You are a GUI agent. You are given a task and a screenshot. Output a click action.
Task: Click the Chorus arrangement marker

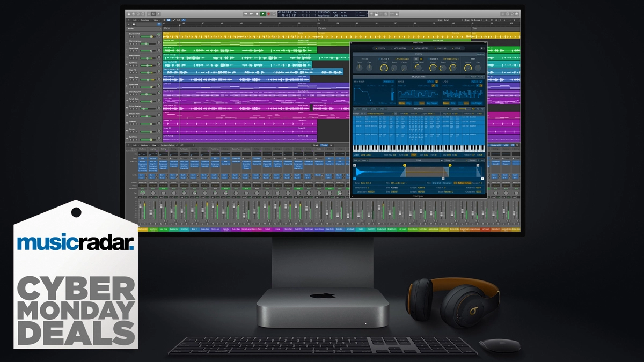coord(167,28)
